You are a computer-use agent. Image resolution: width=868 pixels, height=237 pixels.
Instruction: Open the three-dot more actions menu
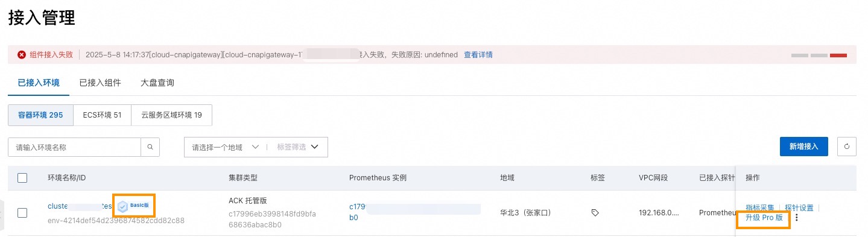797,218
